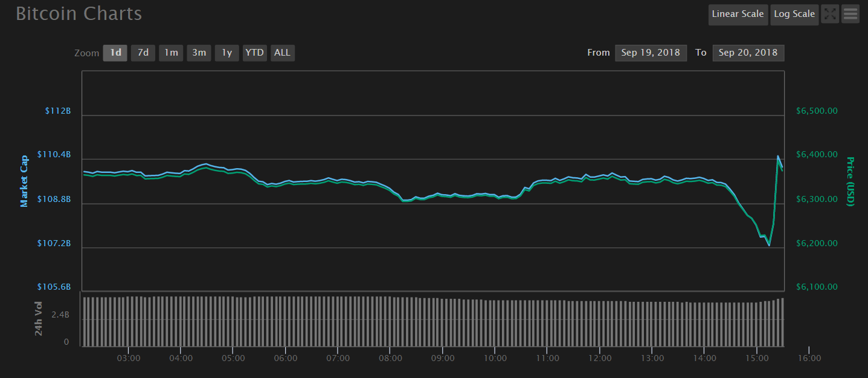Click the 03:00 time axis label

(x=129, y=358)
